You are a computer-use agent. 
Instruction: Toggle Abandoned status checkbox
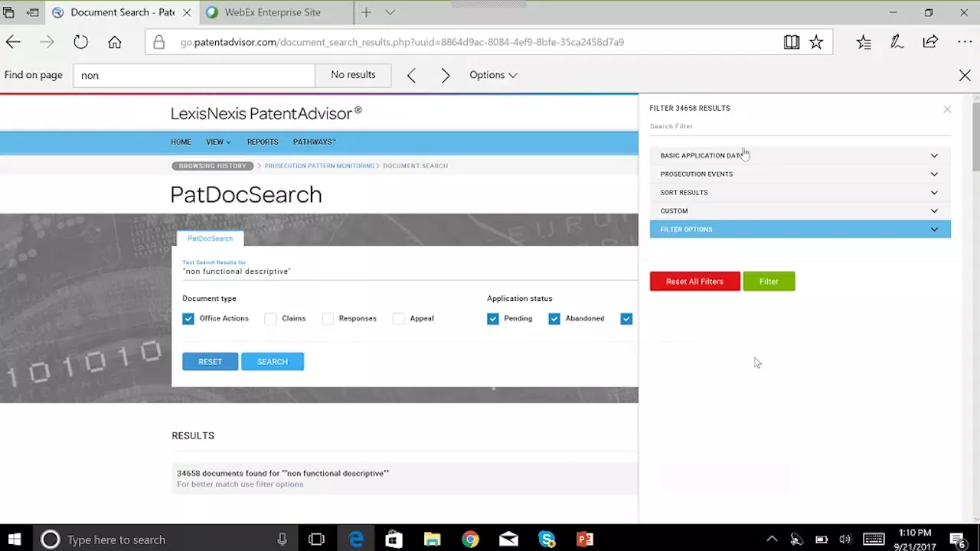[x=554, y=318]
